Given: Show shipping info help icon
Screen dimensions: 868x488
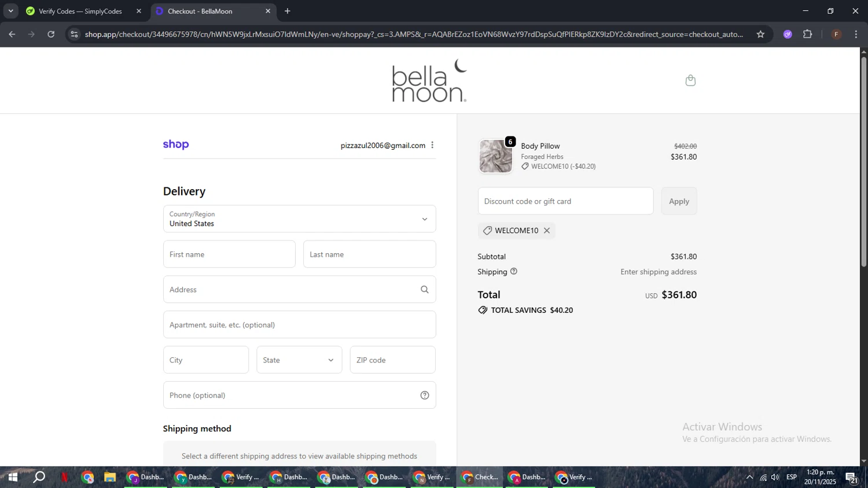Looking at the screenshot, I should click(514, 271).
